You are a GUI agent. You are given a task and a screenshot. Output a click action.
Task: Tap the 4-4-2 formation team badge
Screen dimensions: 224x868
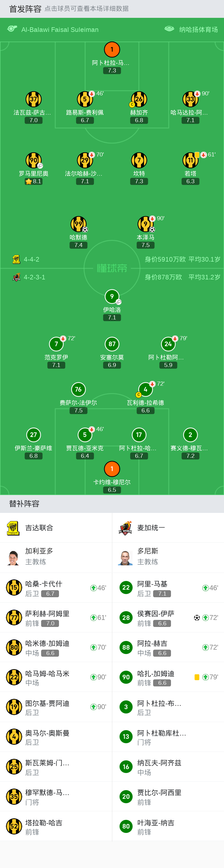[x=16, y=259]
